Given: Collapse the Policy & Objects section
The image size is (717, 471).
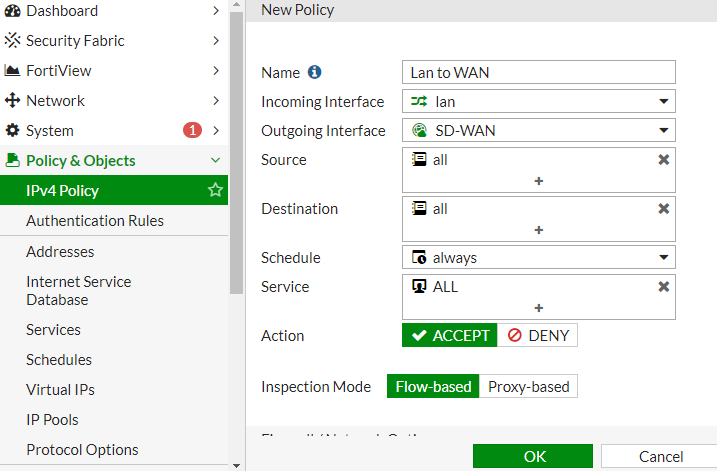Looking at the screenshot, I should (x=215, y=160).
